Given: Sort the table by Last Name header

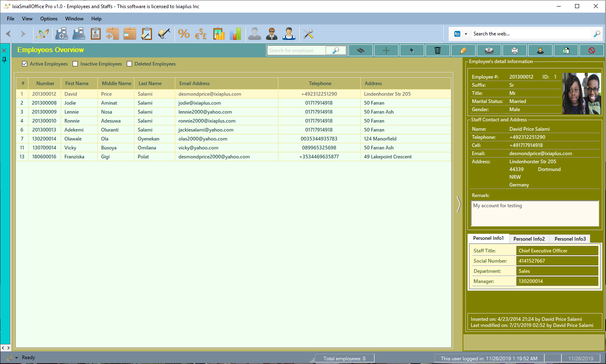Looking at the screenshot, I should [150, 83].
